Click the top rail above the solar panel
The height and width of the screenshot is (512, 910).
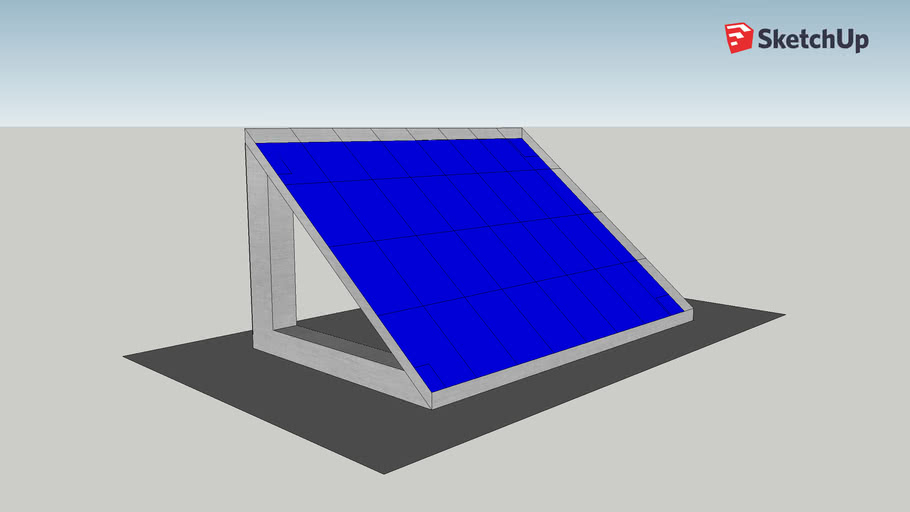tap(385, 134)
